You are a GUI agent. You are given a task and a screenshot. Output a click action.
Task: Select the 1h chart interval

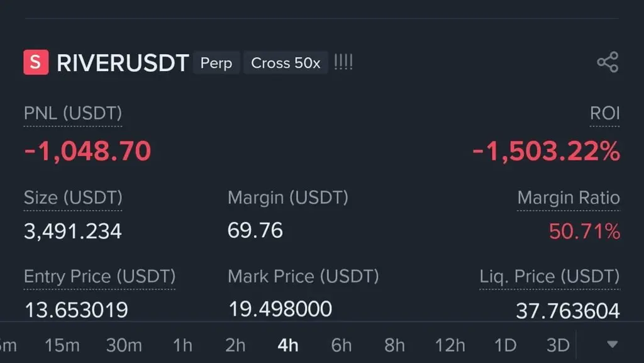click(x=182, y=345)
